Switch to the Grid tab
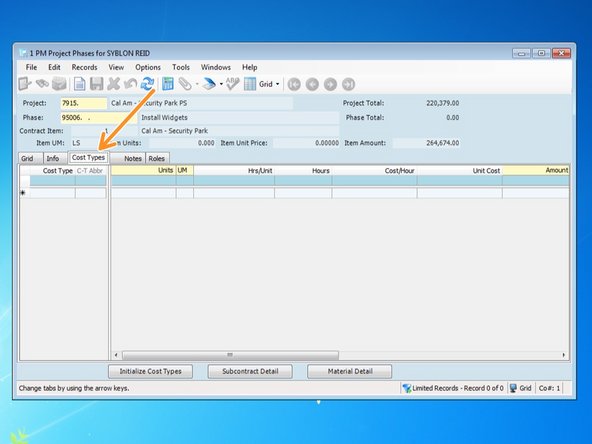The width and height of the screenshot is (592, 444). click(30, 158)
